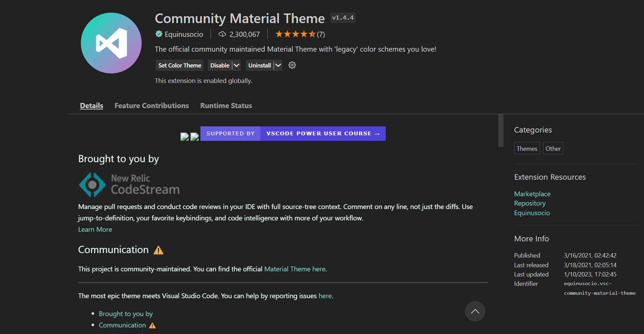
Task: Click the second broken image badge
Action: click(195, 137)
